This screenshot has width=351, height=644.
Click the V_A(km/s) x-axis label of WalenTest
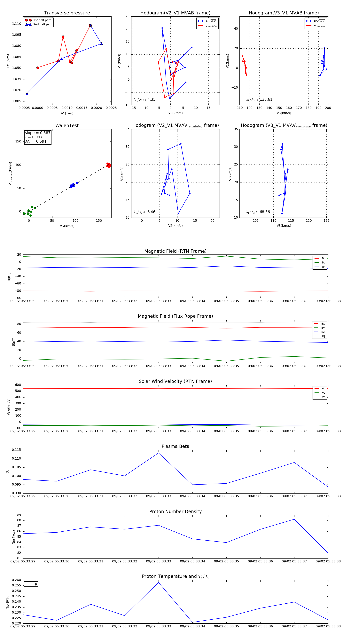click(67, 226)
